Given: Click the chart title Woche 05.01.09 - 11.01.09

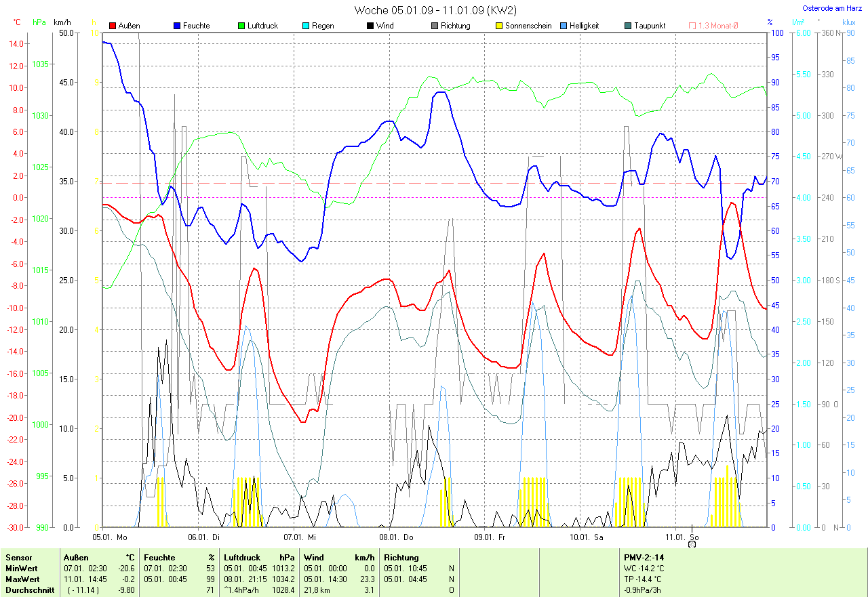Looking at the screenshot, I should (x=435, y=10).
